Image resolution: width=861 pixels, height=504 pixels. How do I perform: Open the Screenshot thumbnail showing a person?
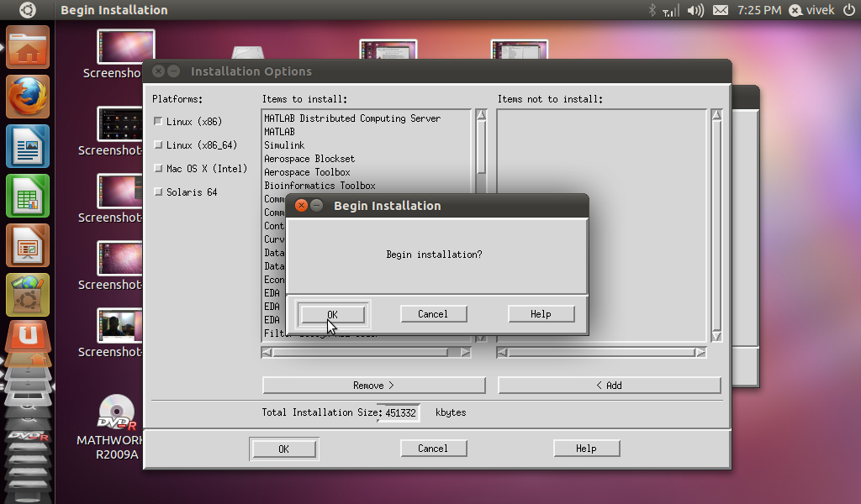tap(119, 325)
